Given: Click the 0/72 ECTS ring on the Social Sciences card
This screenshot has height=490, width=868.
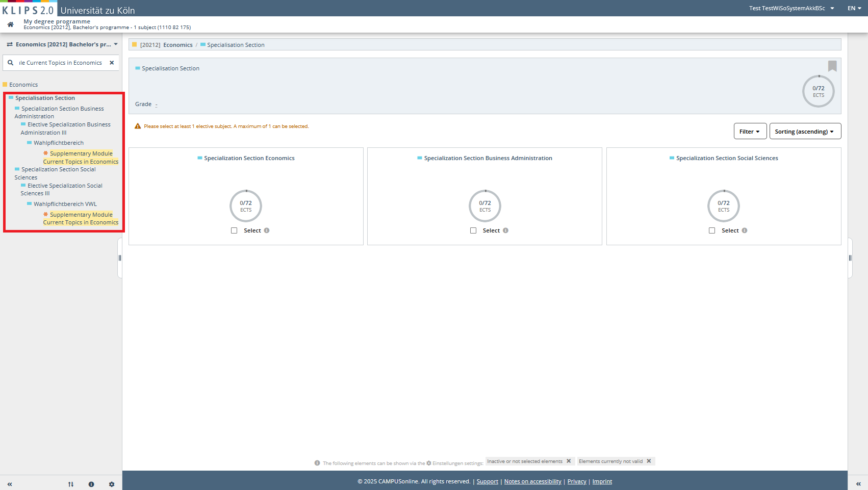Looking at the screenshot, I should [724, 206].
